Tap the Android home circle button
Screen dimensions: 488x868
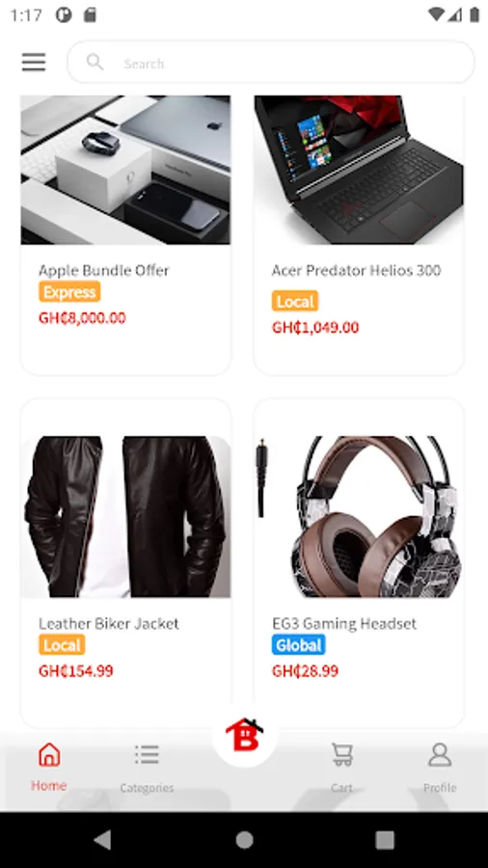pos(244,840)
